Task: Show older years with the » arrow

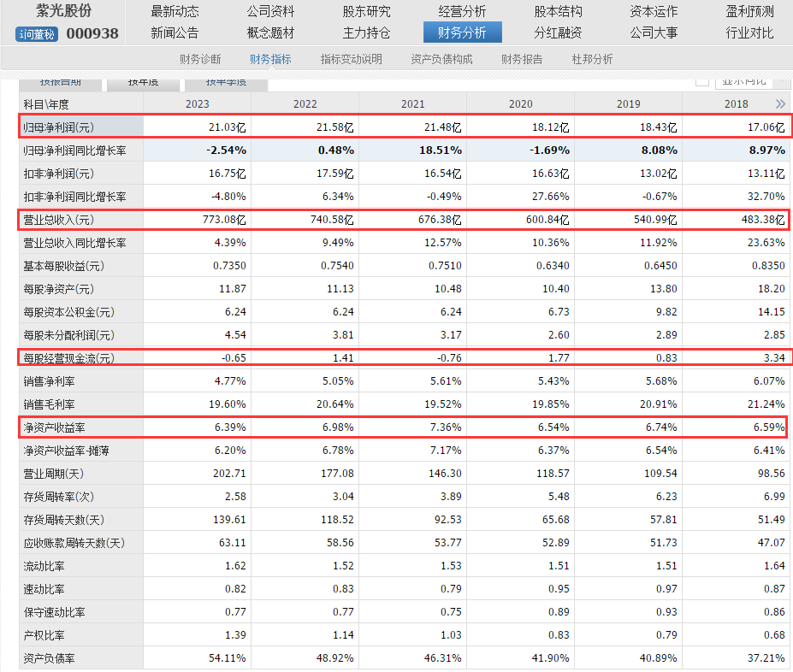Action: (x=780, y=104)
